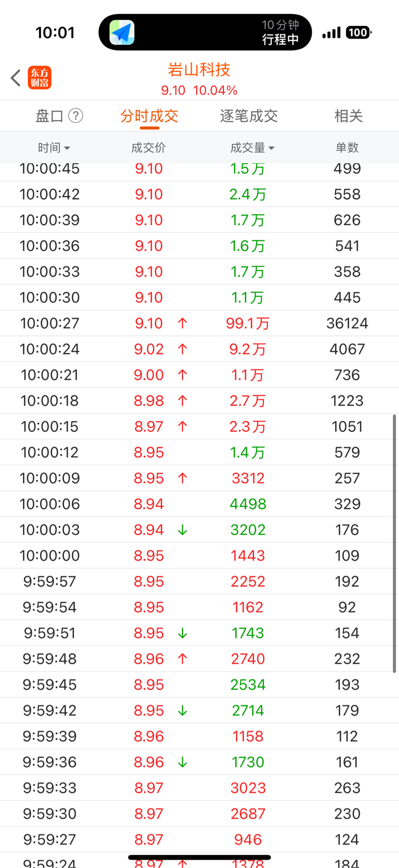This screenshot has width=399, height=868.
Task: Tap the back arrow chevron
Action: 16,78
